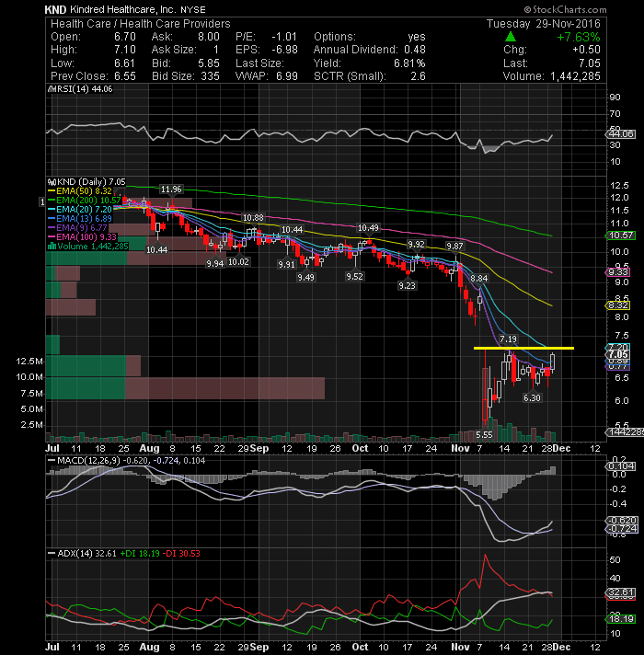Click the green up-arrow change indicator
This screenshot has height=655, width=644.
[511, 37]
